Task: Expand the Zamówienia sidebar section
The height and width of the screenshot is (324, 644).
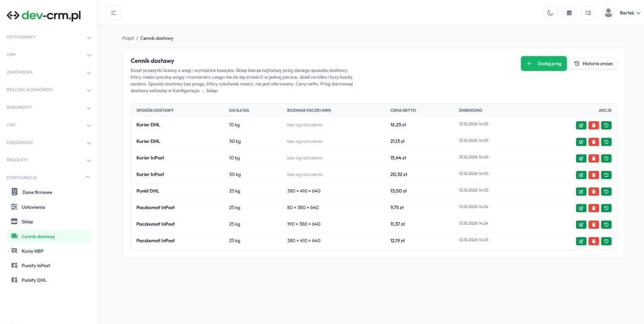Action: pyautogui.click(x=49, y=72)
